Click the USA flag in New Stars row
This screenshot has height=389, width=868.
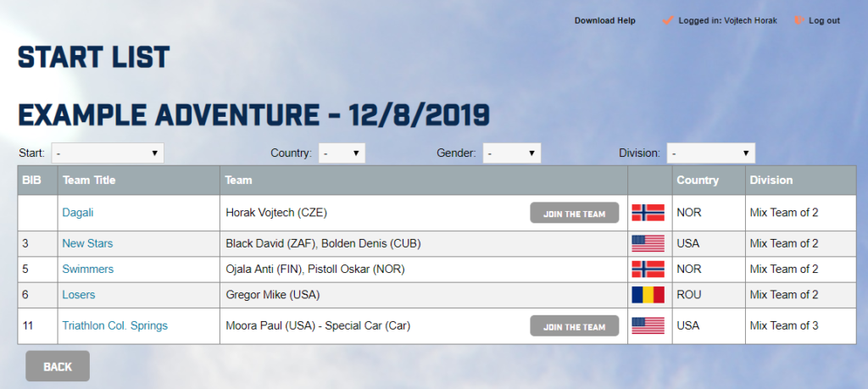tap(648, 243)
